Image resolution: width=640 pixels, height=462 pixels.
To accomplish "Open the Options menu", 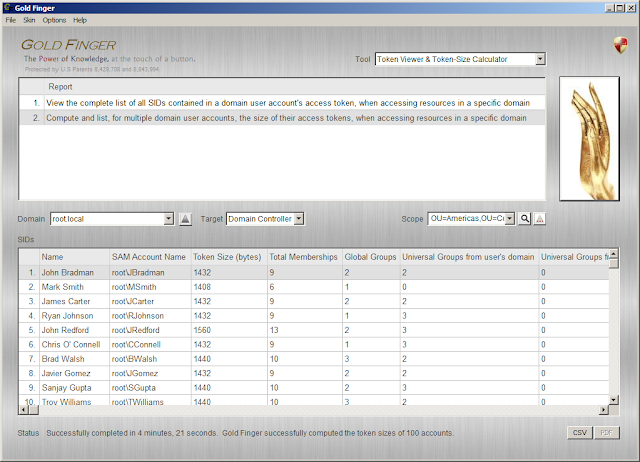I will click(54, 20).
